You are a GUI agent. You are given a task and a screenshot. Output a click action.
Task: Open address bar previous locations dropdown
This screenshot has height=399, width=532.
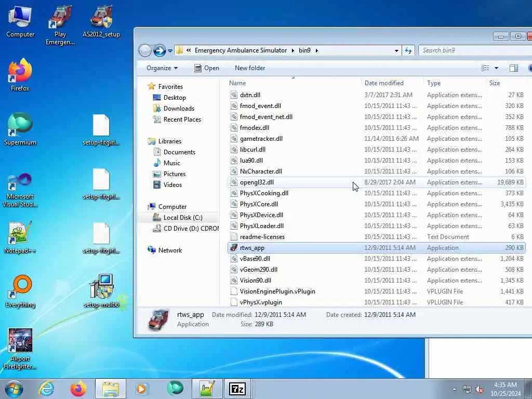click(x=396, y=50)
